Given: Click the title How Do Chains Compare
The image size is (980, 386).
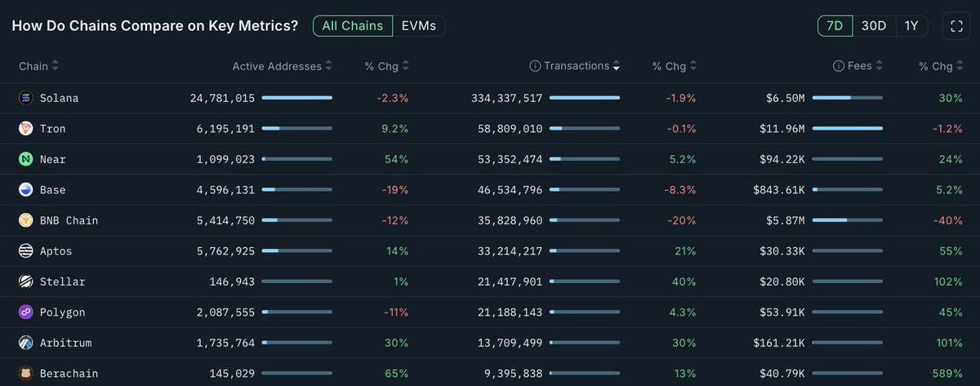Looking at the screenshot, I should tap(155, 25).
